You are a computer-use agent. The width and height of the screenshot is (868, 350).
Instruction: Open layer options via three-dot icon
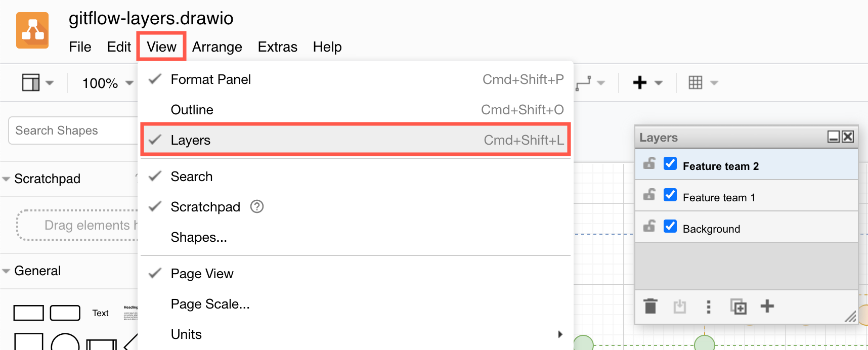click(x=708, y=307)
